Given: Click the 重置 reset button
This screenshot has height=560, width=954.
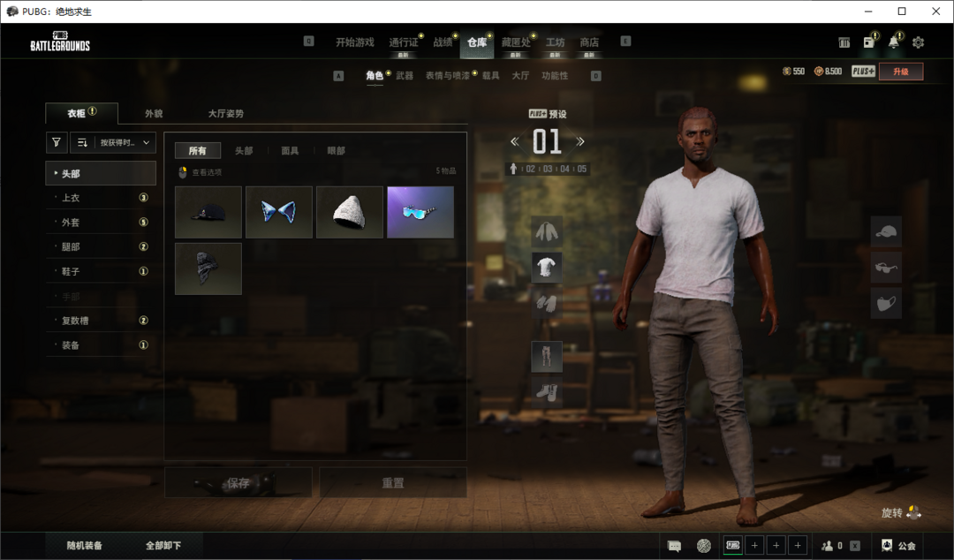Looking at the screenshot, I should coord(393,482).
